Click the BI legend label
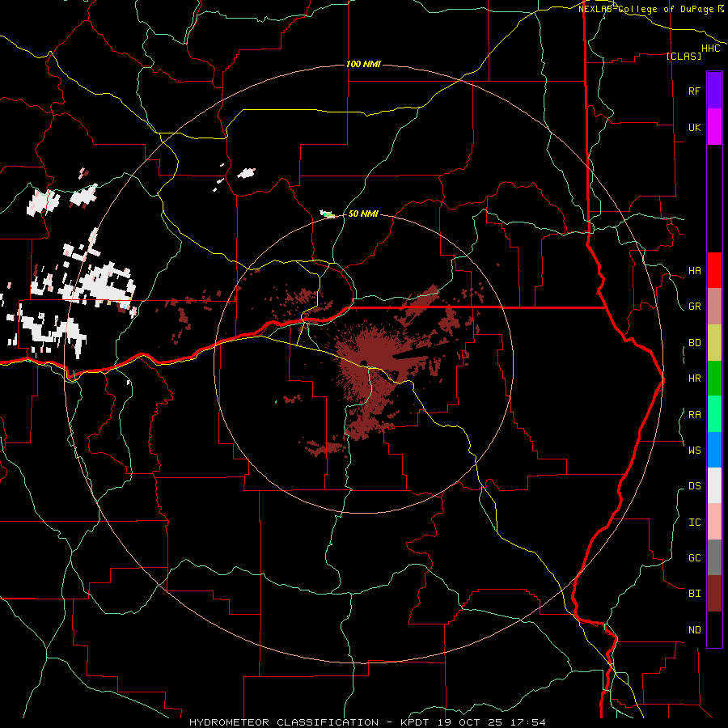728x728 pixels. click(x=694, y=594)
